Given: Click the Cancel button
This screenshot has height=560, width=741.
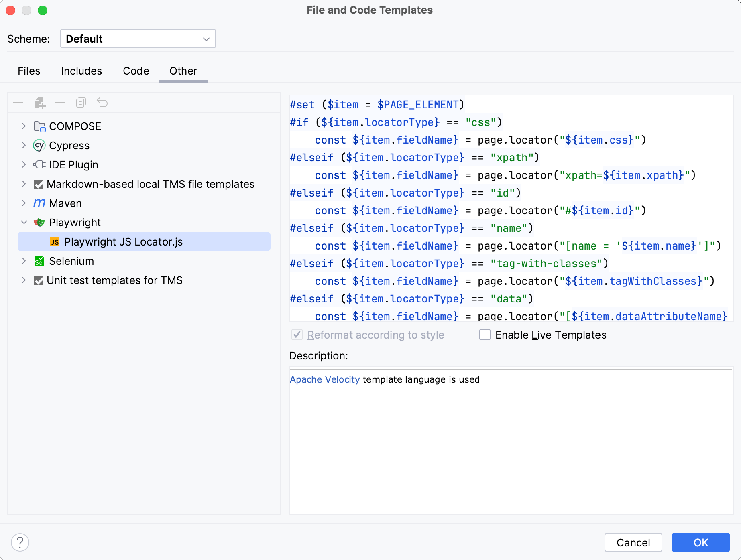Looking at the screenshot, I should pos(633,542).
